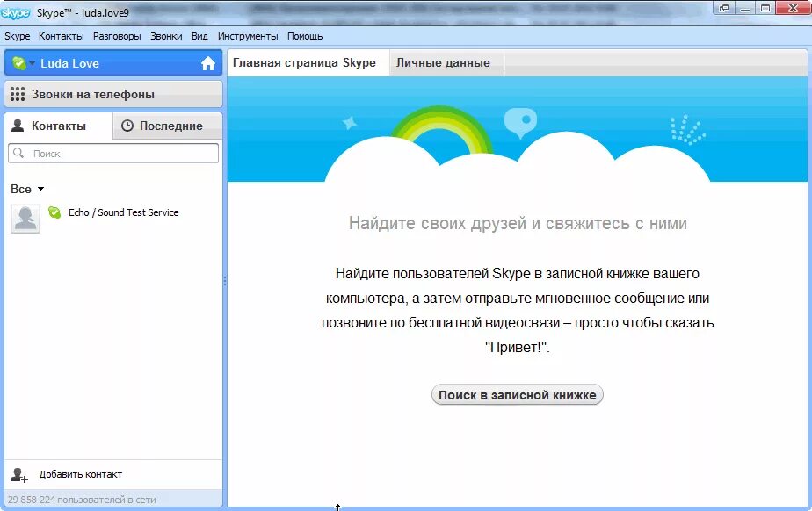The height and width of the screenshot is (511, 812).
Task: Click the compact view window button in title bar
Action: [724, 8]
